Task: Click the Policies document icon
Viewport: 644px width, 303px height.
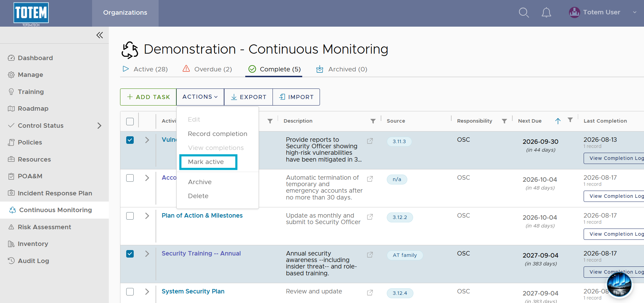Action: [x=11, y=142]
